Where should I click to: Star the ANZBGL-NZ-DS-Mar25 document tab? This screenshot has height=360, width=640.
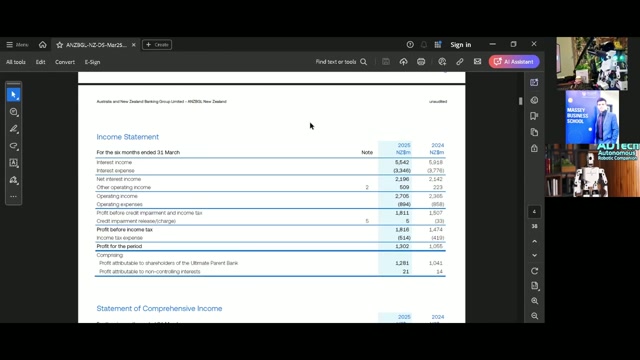click(x=60, y=44)
